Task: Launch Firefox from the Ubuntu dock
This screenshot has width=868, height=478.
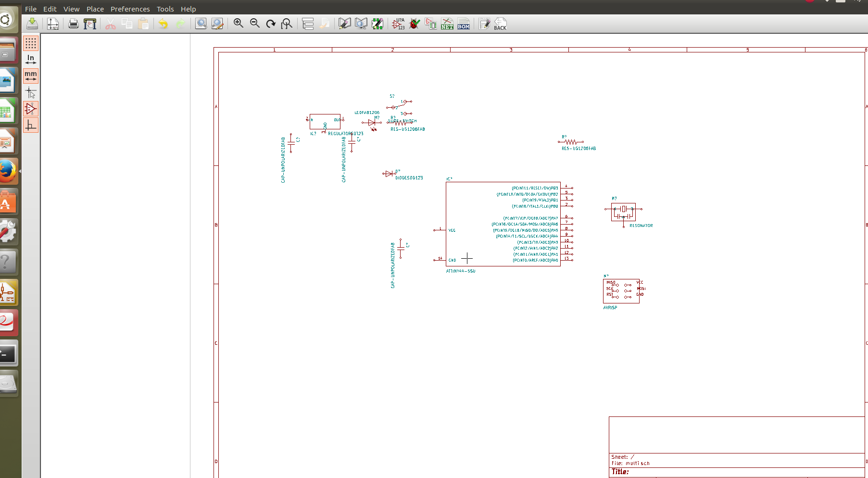Action: pyautogui.click(x=8, y=172)
